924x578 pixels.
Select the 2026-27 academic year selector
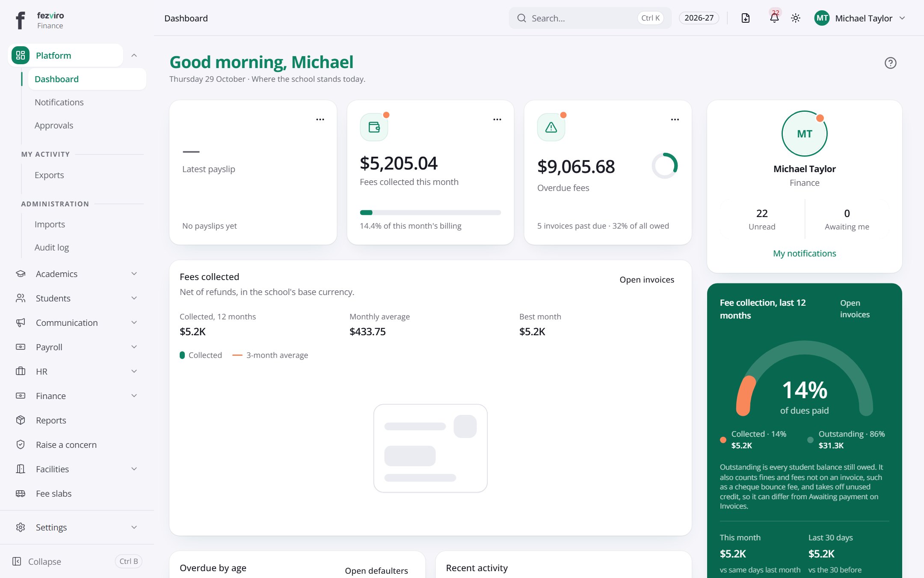coord(699,18)
